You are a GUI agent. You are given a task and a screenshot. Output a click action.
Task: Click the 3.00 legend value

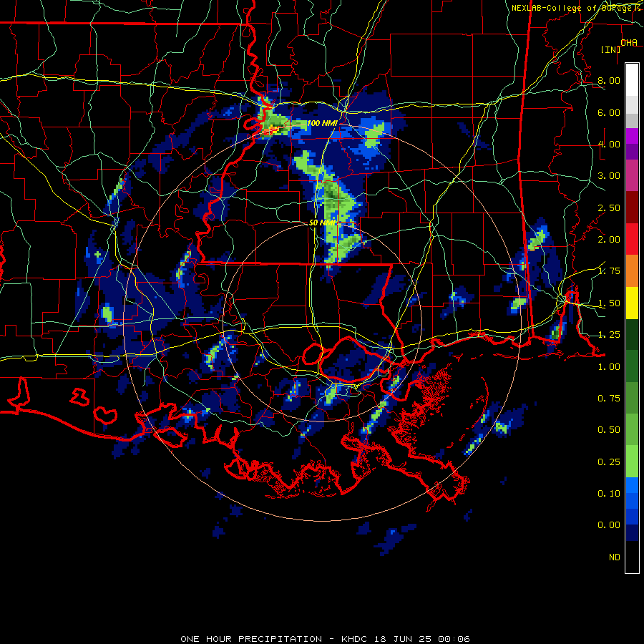[609, 176]
